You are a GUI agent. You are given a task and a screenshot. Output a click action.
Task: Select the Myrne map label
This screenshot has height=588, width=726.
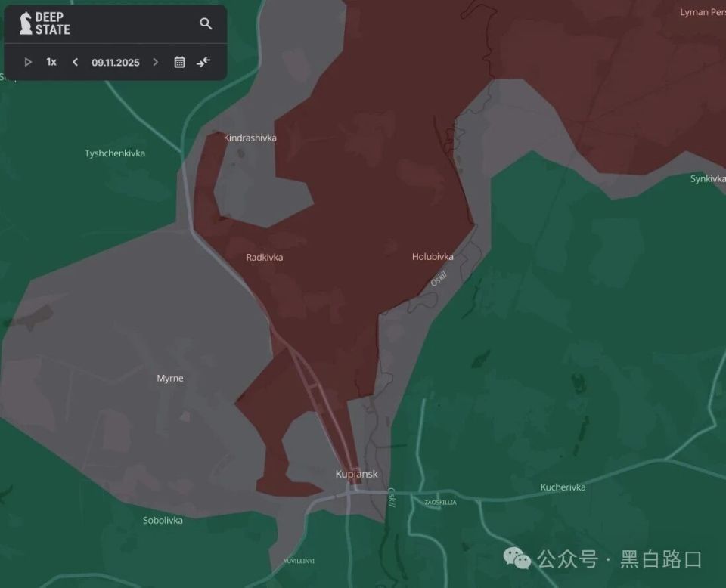pyautogui.click(x=170, y=379)
